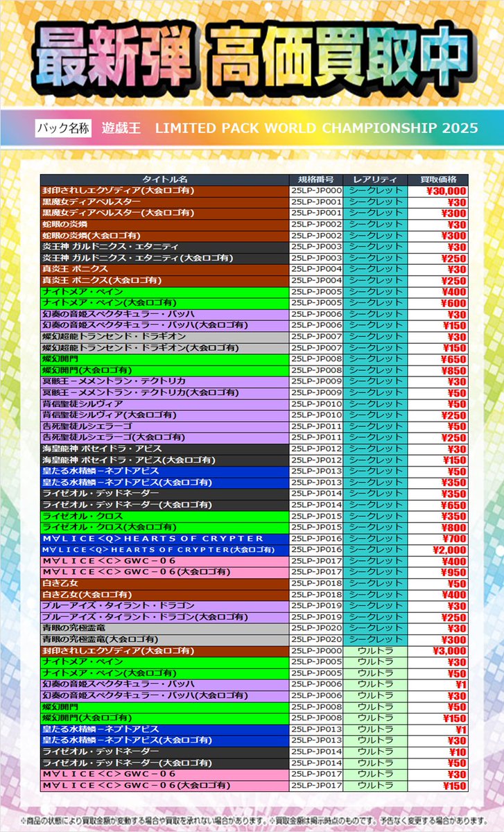Click 25LP-JP014 code beside the ¥10 price

[315, 752]
